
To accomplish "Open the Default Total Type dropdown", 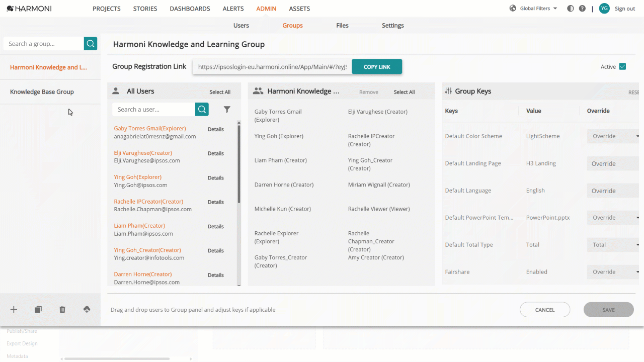I will click(x=613, y=245).
